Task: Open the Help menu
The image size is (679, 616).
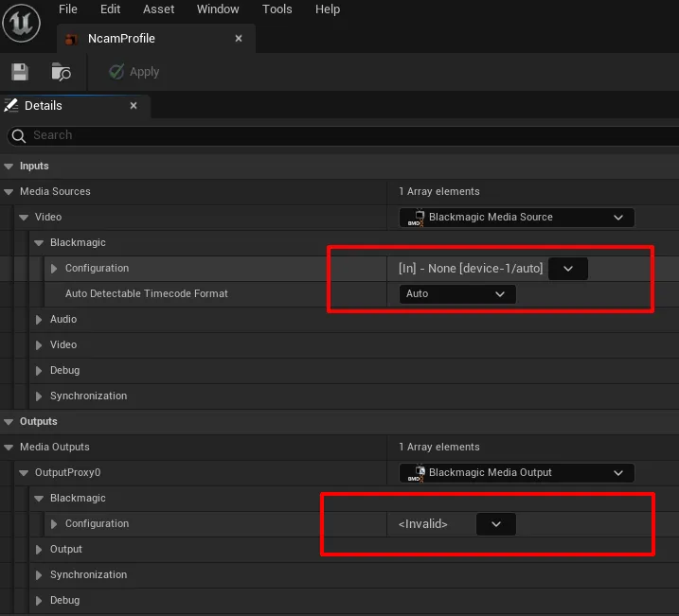Action: [x=328, y=9]
